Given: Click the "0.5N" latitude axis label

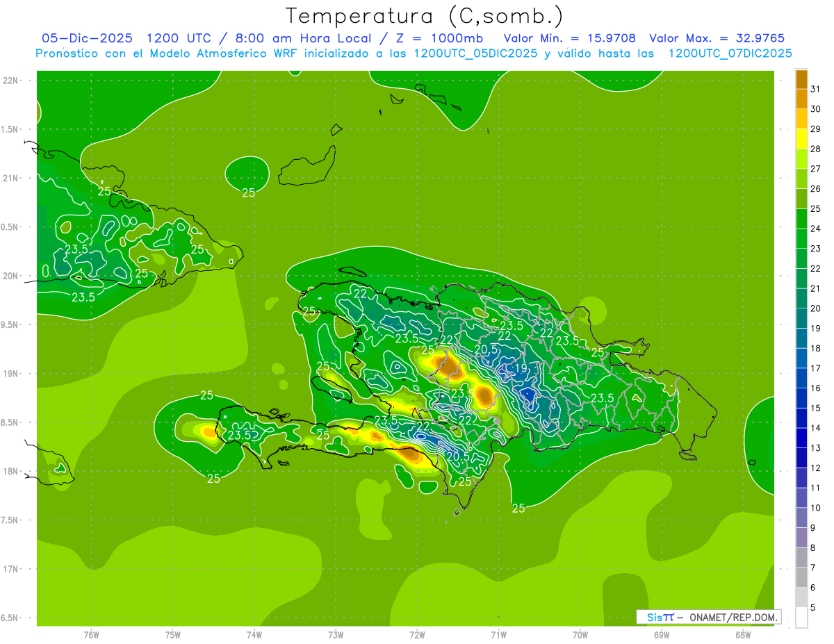Looking at the screenshot, I should 10,227.
